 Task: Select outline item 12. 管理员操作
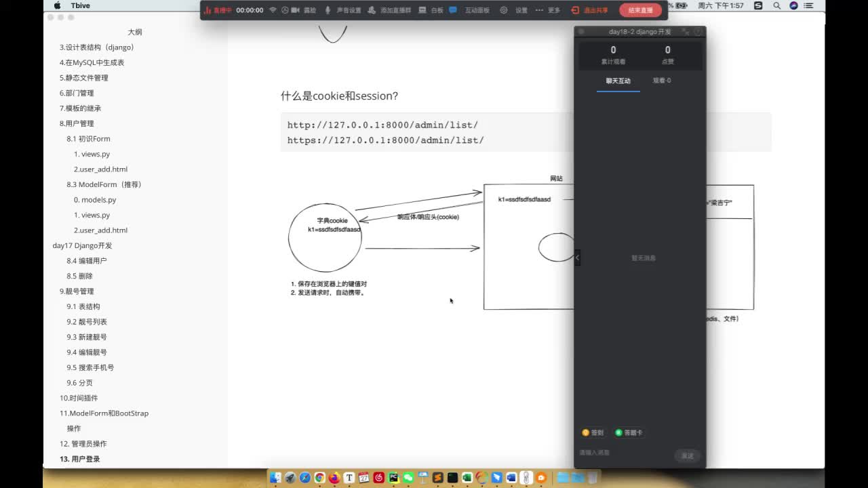click(83, 444)
